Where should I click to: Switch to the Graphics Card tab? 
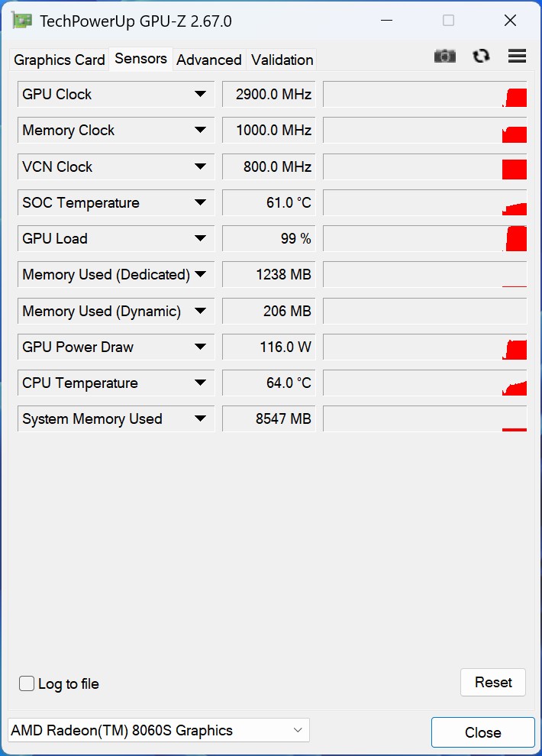(60, 60)
